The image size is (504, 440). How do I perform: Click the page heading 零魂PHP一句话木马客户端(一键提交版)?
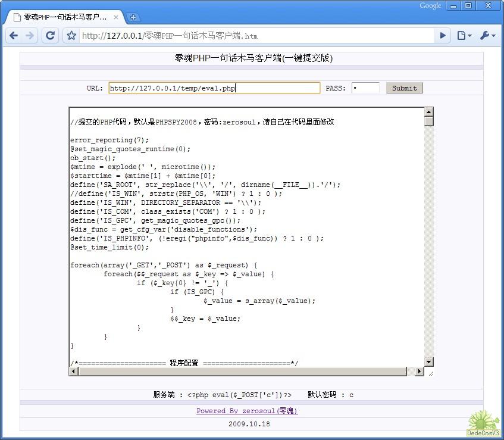[253, 58]
